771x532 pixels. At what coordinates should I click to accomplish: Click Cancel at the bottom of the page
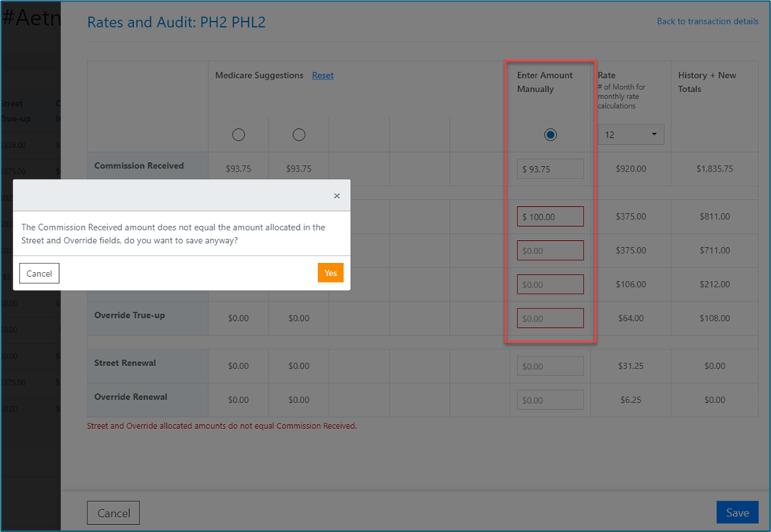[113, 513]
